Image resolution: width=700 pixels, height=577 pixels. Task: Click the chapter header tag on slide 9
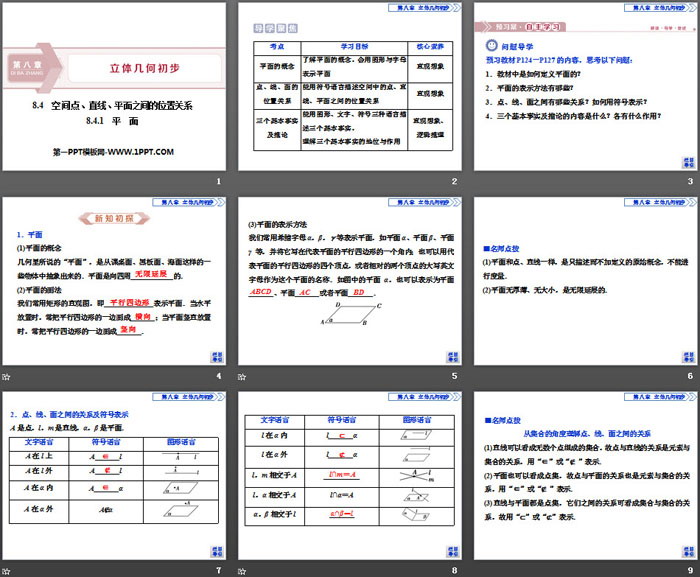[660, 397]
